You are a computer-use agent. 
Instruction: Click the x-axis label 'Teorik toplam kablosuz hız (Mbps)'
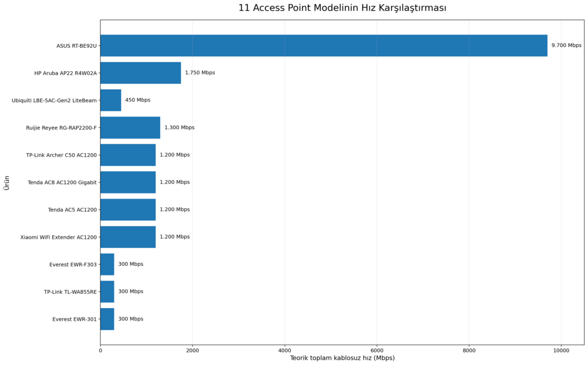[x=342, y=358]
